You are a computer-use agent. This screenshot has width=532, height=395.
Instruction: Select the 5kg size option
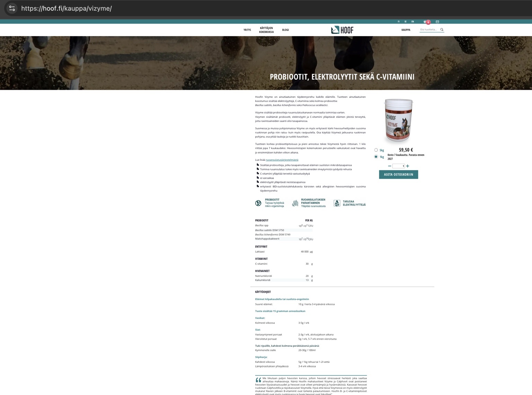pos(376,150)
